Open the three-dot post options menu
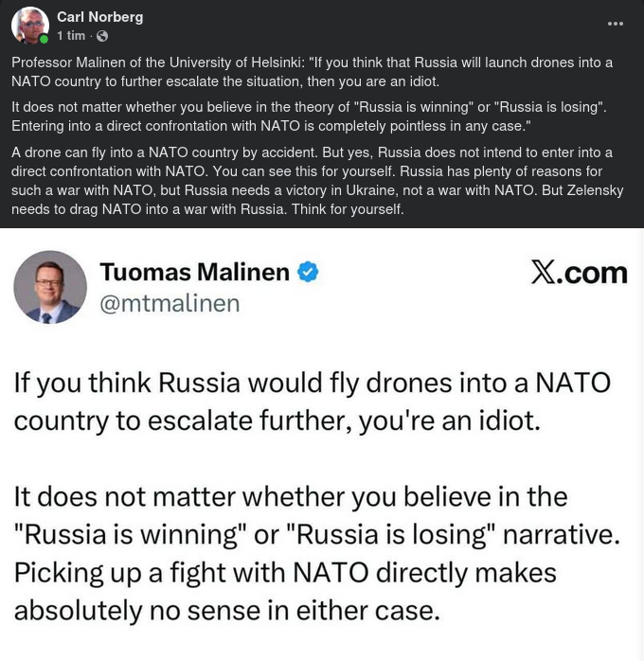 616,24
